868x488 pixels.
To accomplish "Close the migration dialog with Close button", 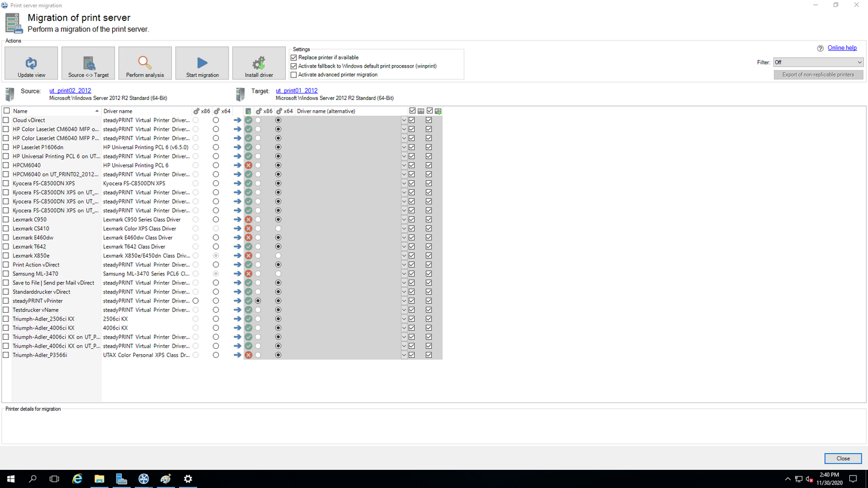I will [843, 458].
